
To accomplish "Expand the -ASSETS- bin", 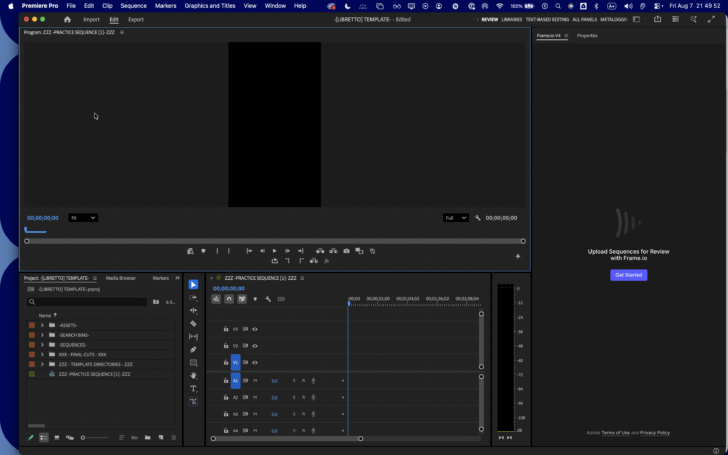I will (42, 325).
